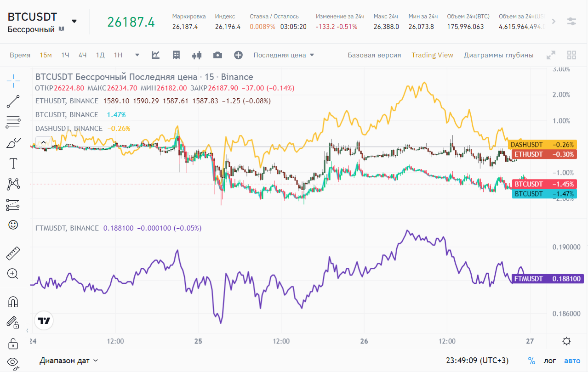Toggle the percent scale
Image resolution: width=588 pixels, height=372 pixels.
tap(531, 361)
